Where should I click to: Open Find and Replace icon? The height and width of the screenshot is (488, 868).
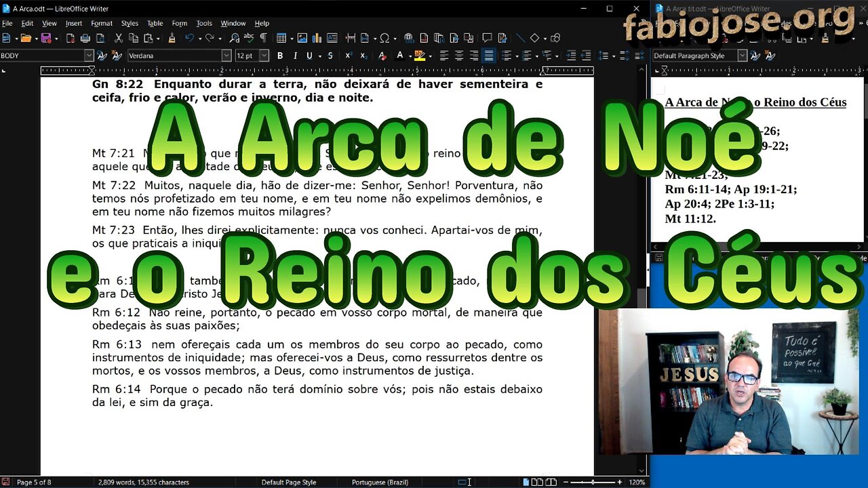pyautogui.click(x=235, y=38)
